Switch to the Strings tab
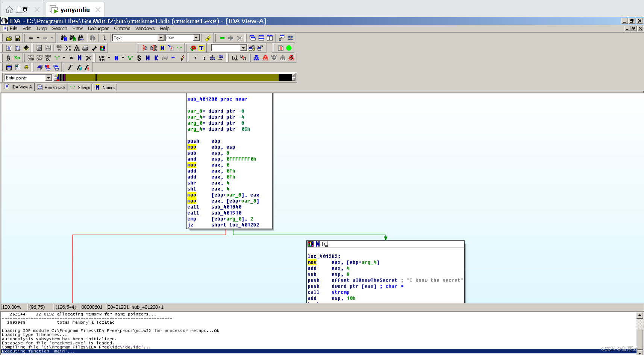The height and width of the screenshot is (355, 644). point(80,87)
